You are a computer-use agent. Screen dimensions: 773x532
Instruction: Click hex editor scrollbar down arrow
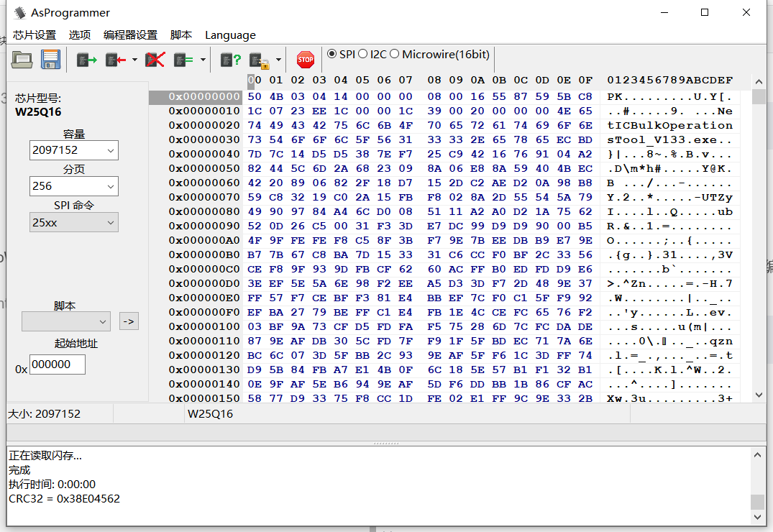point(759,395)
